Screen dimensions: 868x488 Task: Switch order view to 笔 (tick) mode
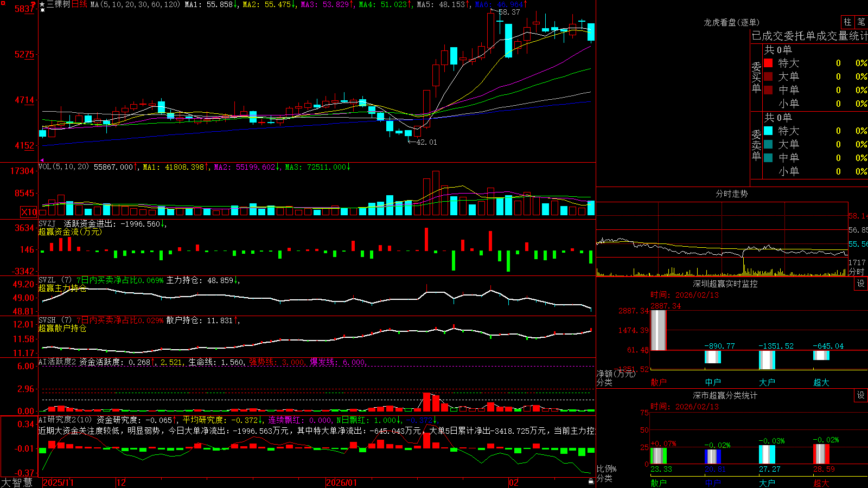(x=861, y=22)
